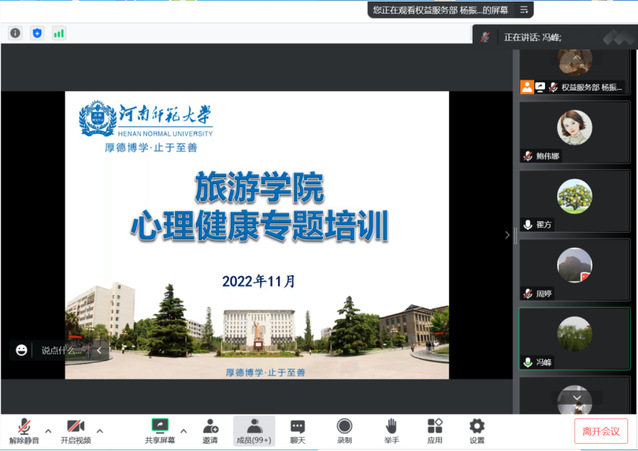638x451 pixels.
Task: Expand share options arrow beside 共享屏幕
Action: pos(183,431)
